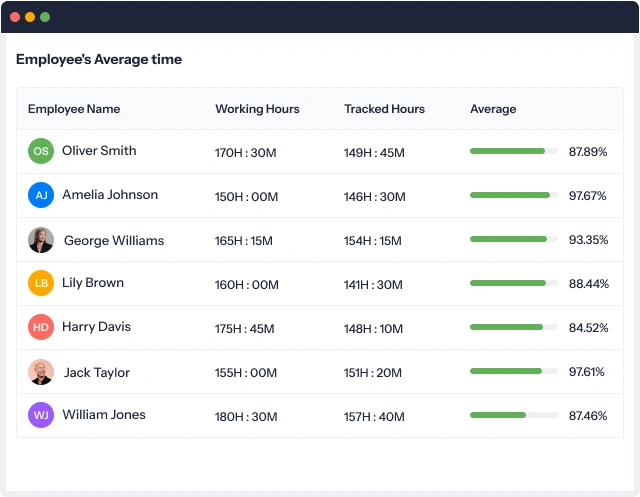The image size is (640, 497).
Task: Click tracked hours value 154H : 15M
Action: (373, 241)
